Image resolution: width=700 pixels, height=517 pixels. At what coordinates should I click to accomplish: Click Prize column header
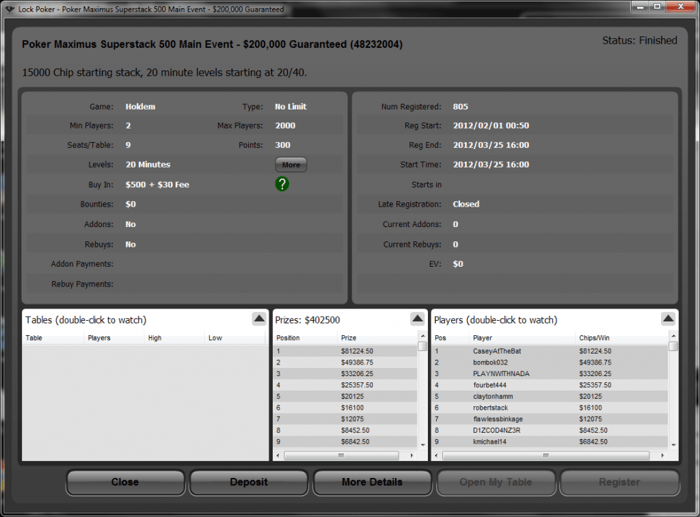[378, 338]
